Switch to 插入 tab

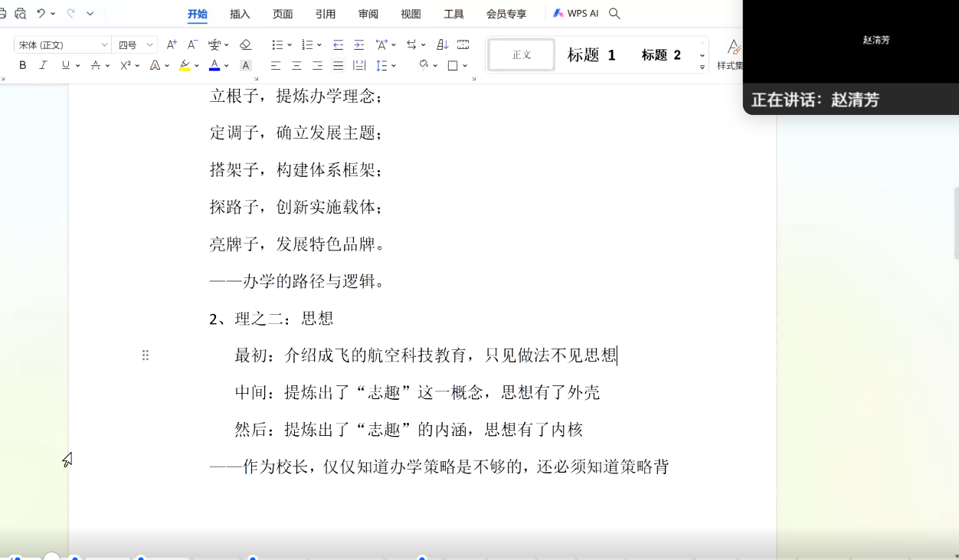[240, 14]
